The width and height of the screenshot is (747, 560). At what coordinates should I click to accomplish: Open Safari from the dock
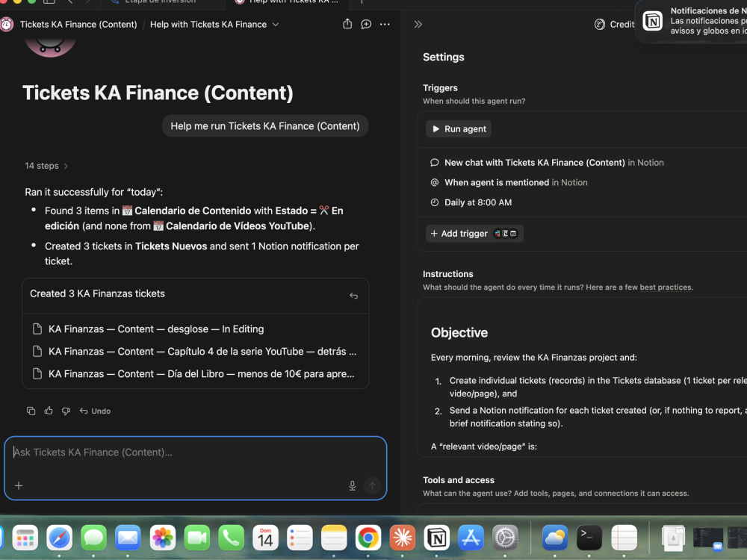[60, 538]
